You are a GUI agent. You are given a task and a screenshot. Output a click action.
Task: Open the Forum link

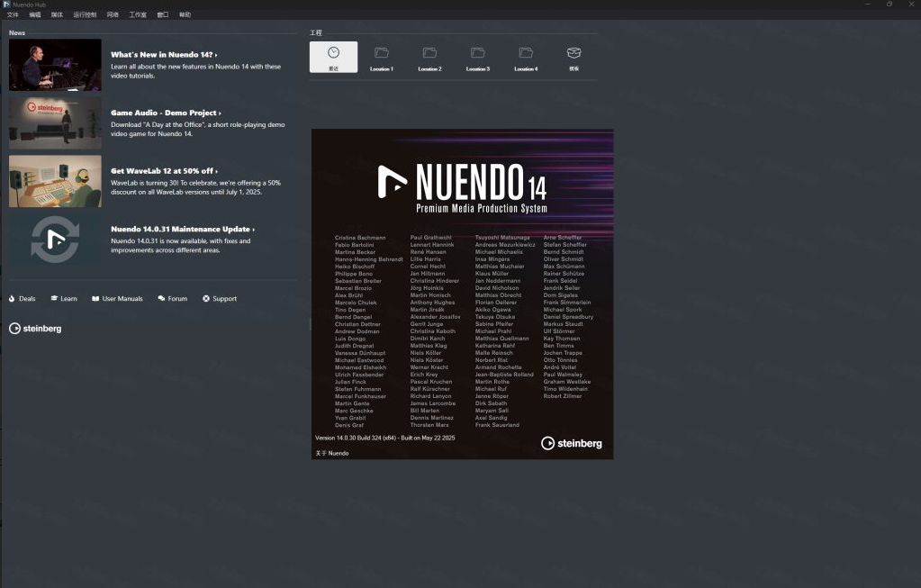point(173,298)
